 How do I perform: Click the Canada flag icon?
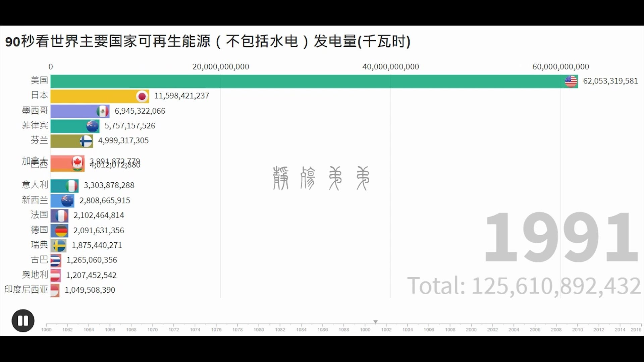77,162
